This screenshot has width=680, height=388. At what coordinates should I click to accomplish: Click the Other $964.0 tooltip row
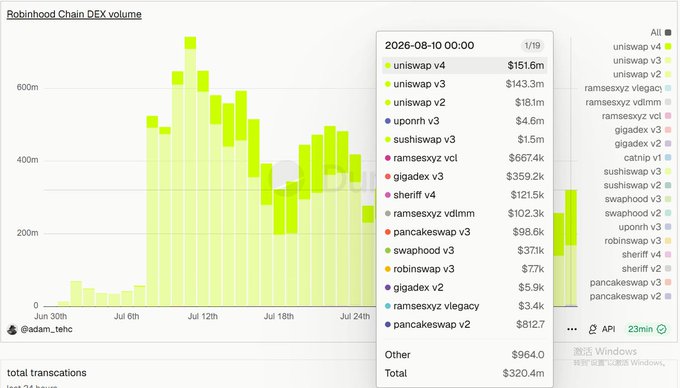click(x=464, y=355)
